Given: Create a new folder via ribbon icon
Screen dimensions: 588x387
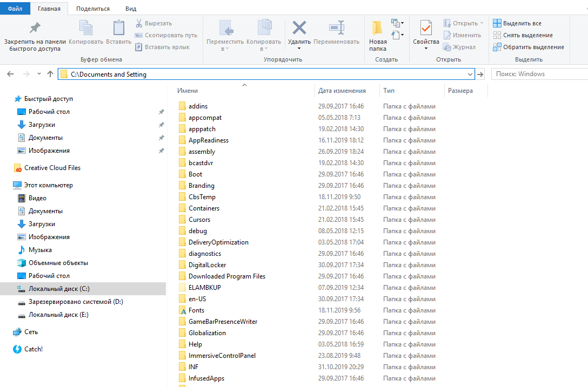Looking at the screenshot, I should [378, 28].
